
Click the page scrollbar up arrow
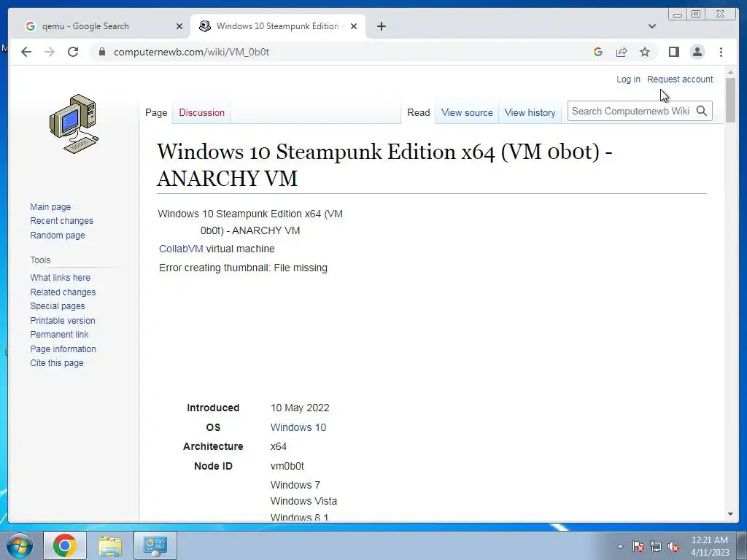pyautogui.click(x=731, y=72)
